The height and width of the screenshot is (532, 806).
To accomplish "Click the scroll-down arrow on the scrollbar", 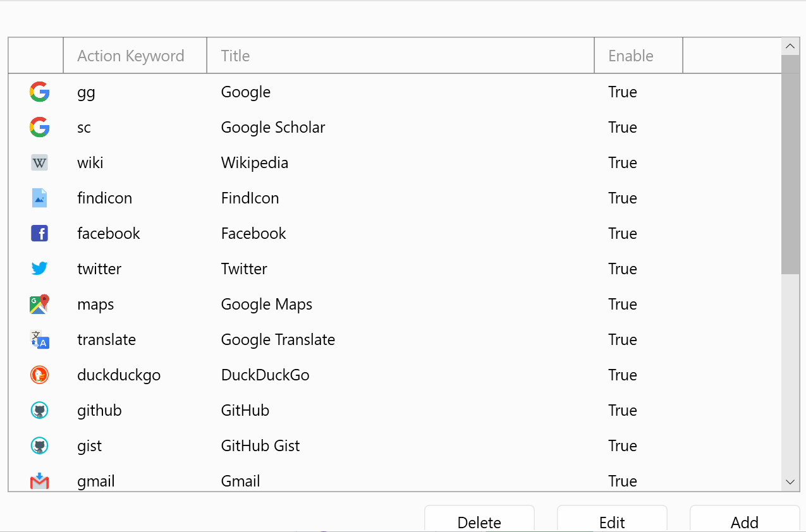I will [790, 481].
